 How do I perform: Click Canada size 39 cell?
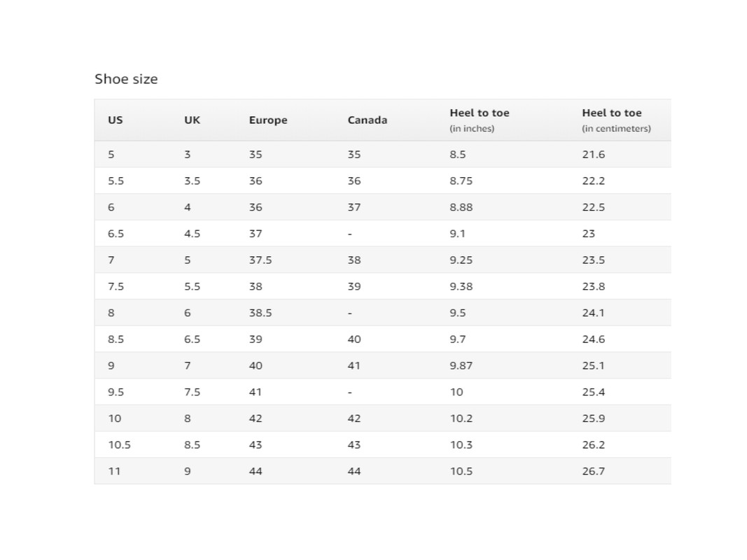tap(354, 287)
